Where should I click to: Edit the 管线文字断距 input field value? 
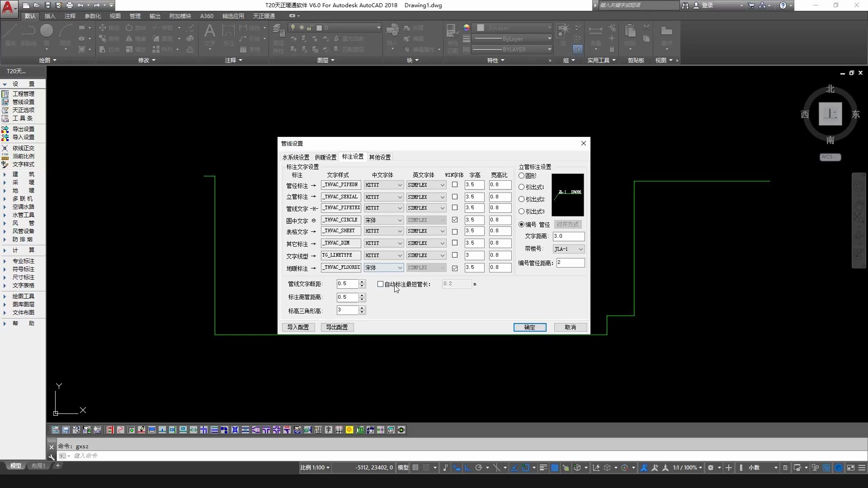[347, 283]
